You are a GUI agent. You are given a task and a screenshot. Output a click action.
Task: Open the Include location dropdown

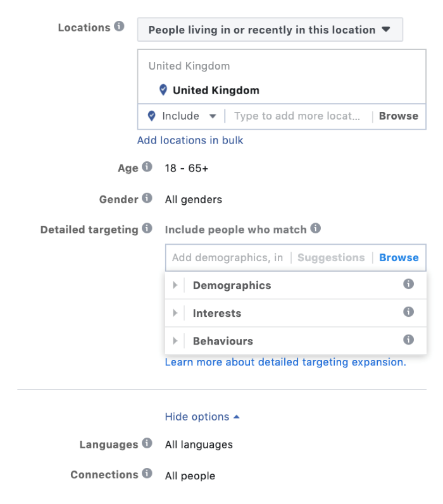click(x=183, y=116)
